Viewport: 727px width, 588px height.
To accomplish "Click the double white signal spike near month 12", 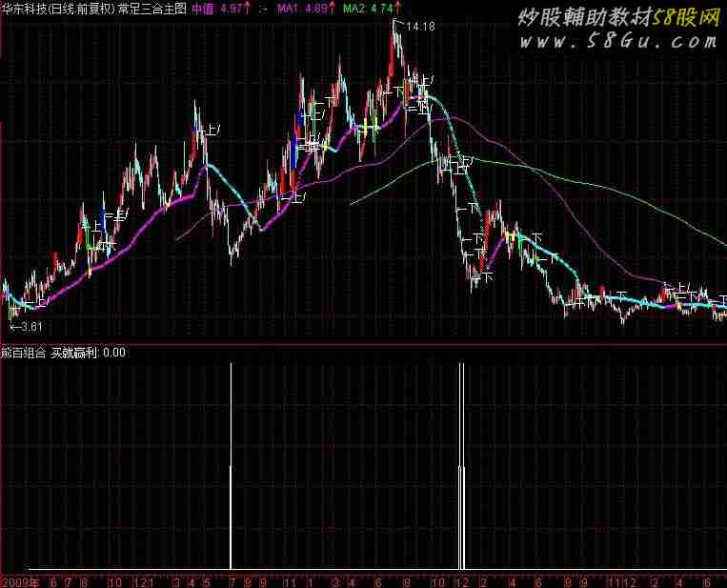I will [461, 467].
